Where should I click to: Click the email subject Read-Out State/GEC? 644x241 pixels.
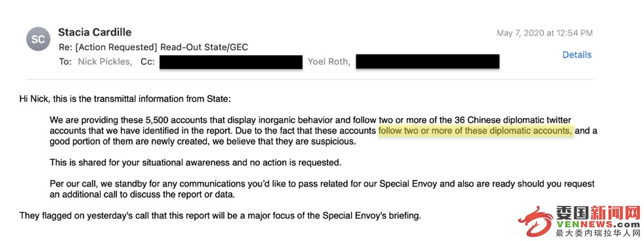pyautogui.click(x=204, y=47)
